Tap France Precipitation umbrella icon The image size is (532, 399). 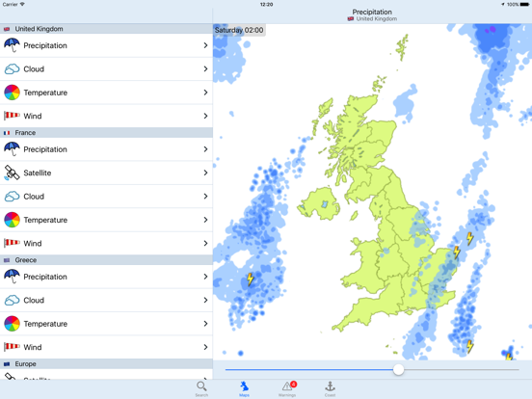click(x=12, y=149)
